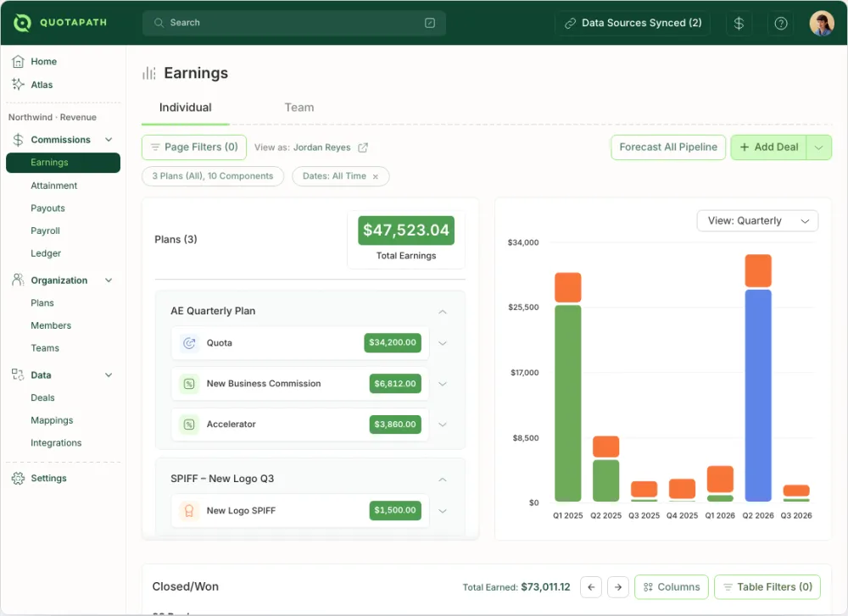Expand the Quota component row
Image resolution: width=848 pixels, height=616 pixels.
[443, 343]
